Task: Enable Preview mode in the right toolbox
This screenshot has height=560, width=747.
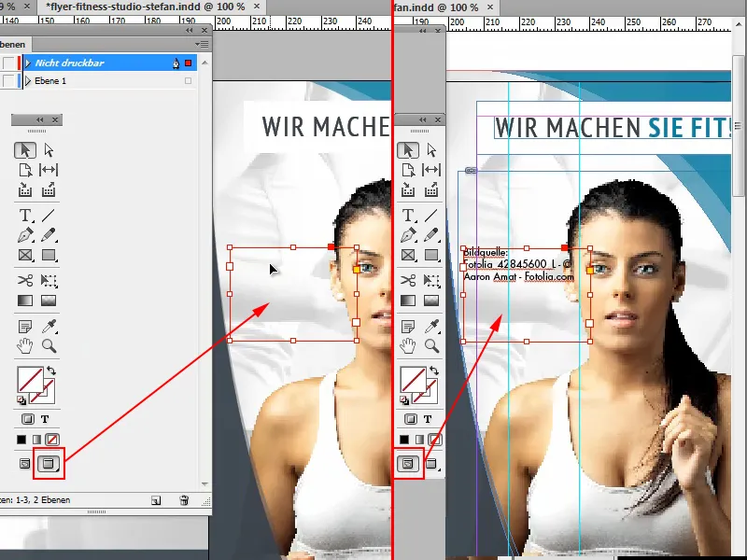Action: coord(431,463)
